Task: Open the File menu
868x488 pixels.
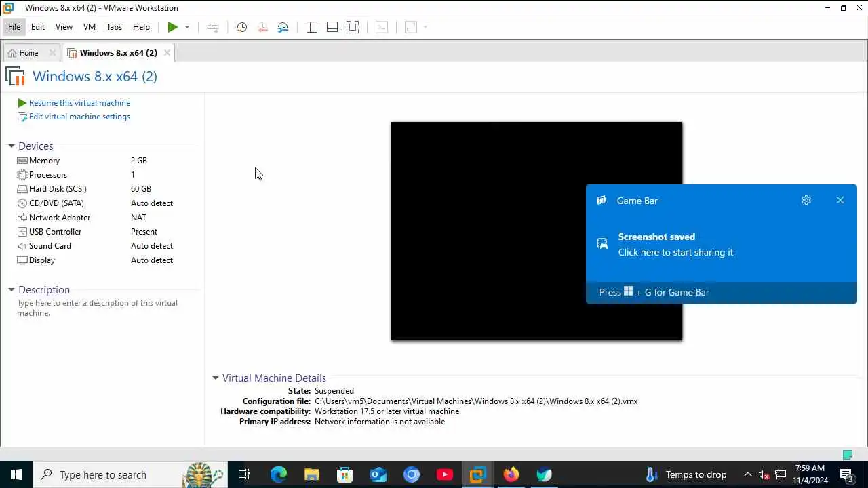Action: click(x=14, y=27)
